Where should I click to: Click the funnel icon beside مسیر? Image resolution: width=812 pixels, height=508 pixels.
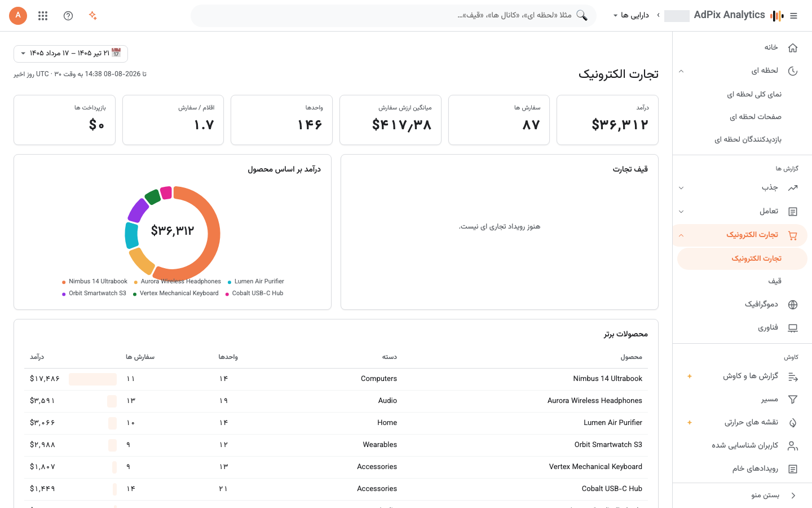coord(793,400)
